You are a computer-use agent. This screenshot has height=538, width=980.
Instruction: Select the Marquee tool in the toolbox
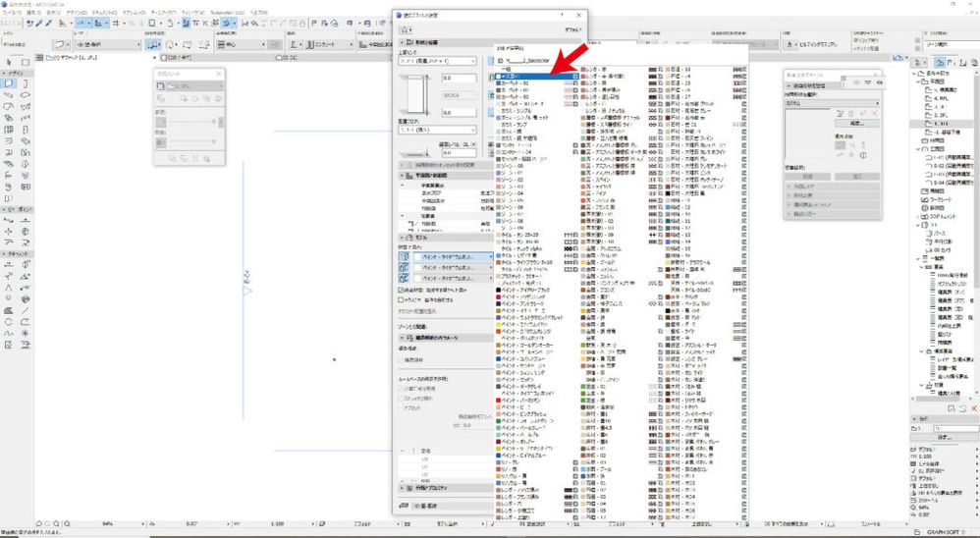(26, 62)
